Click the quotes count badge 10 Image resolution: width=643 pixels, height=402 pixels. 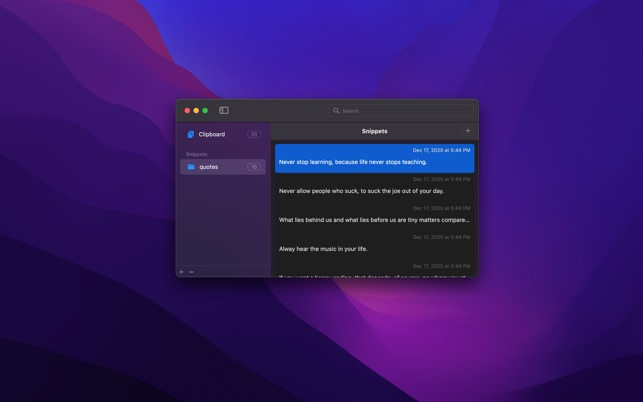(254, 167)
